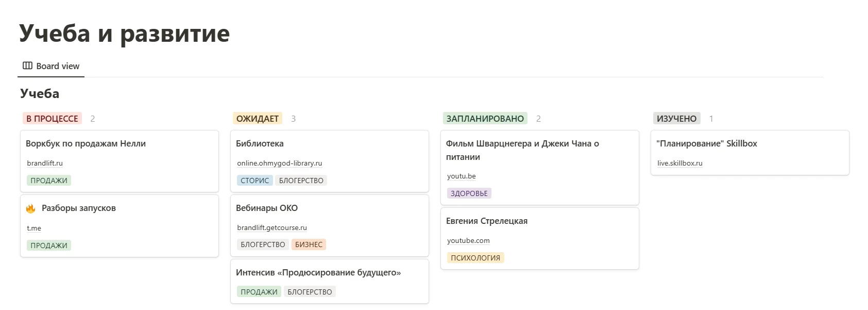Click the ЗАПЛАНИРОВАНО column label
The width and height of the screenshot is (868, 310).
coord(485,119)
